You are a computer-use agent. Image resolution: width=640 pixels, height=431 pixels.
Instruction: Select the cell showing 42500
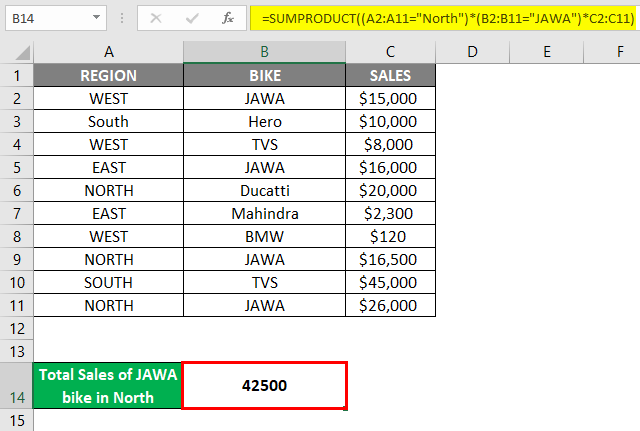[x=264, y=385]
